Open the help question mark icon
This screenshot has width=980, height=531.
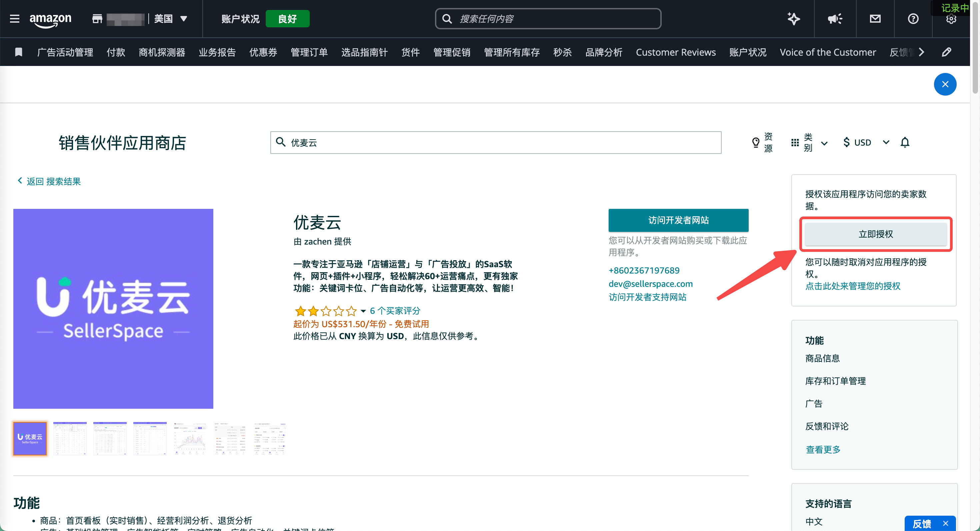click(x=913, y=19)
